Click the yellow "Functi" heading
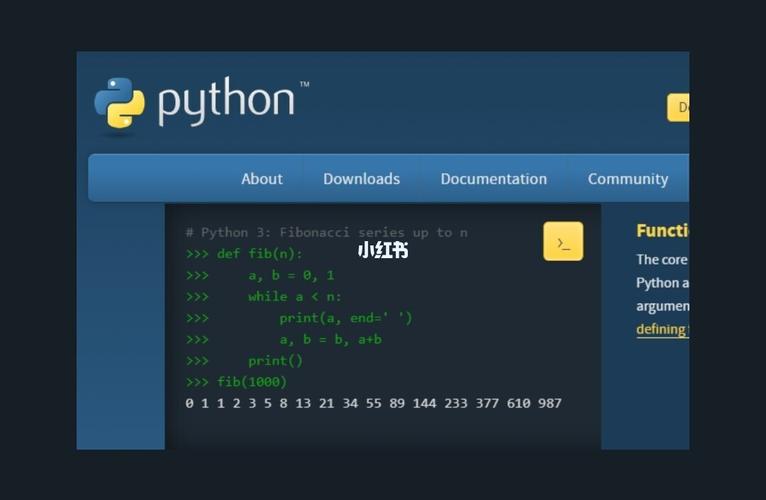 pos(662,230)
